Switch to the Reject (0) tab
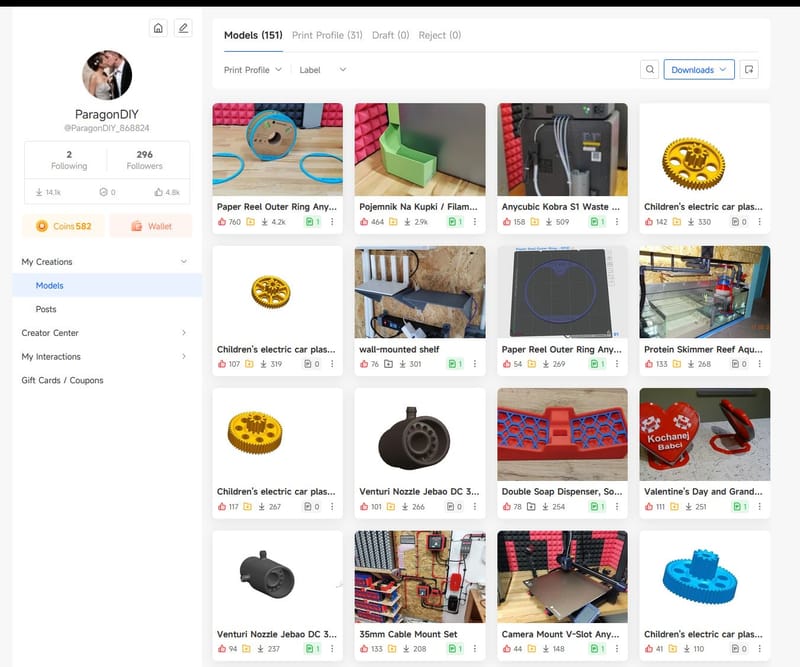The width and height of the screenshot is (800, 667). (x=440, y=35)
